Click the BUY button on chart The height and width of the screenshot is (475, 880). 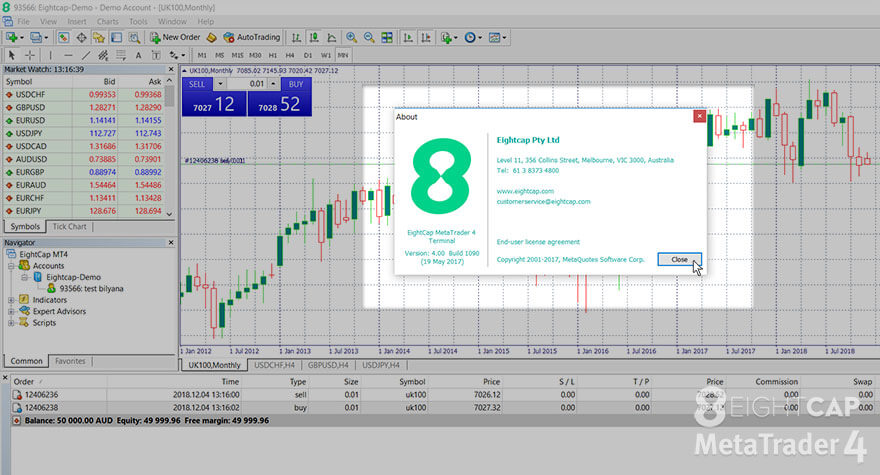click(296, 84)
